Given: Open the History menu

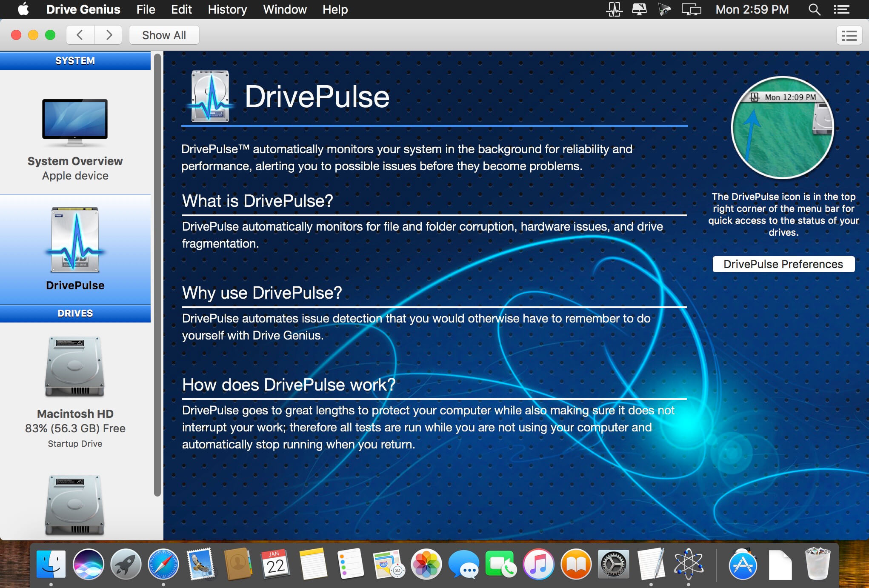Looking at the screenshot, I should click(227, 9).
